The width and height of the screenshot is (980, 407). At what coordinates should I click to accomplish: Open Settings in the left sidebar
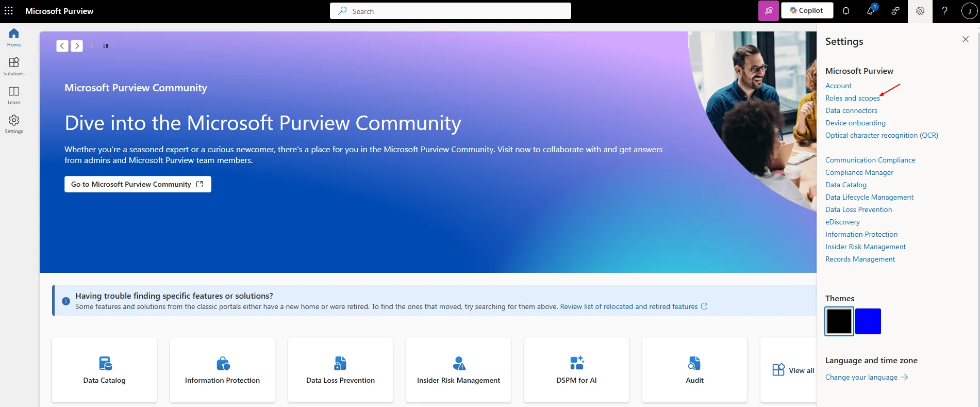click(14, 124)
